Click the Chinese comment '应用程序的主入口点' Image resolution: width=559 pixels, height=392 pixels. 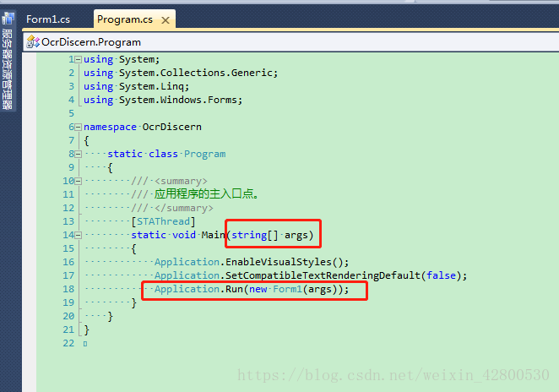click(x=204, y=194)
